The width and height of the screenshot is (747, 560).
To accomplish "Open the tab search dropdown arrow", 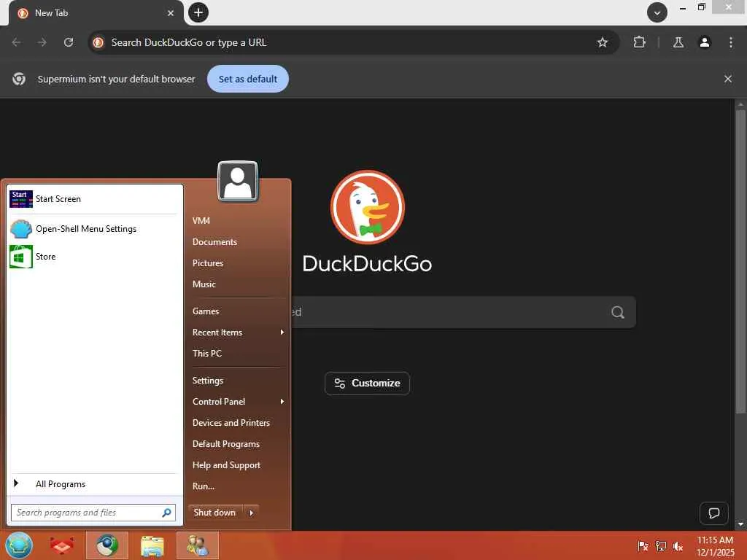I will (657, 12).
